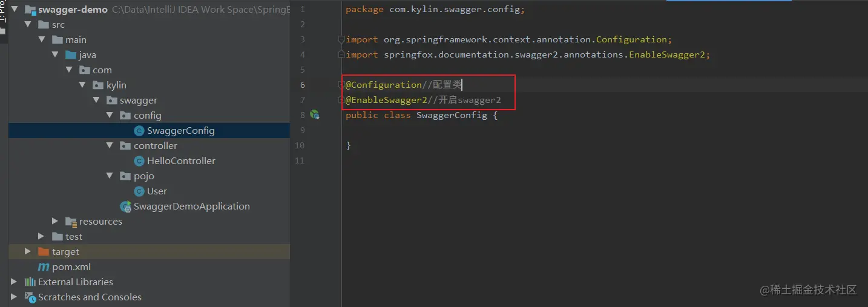This screenshot has height=307, width=868.
Task: Click the SwaggerConfig class icon
Action: (x=139, y=131)
